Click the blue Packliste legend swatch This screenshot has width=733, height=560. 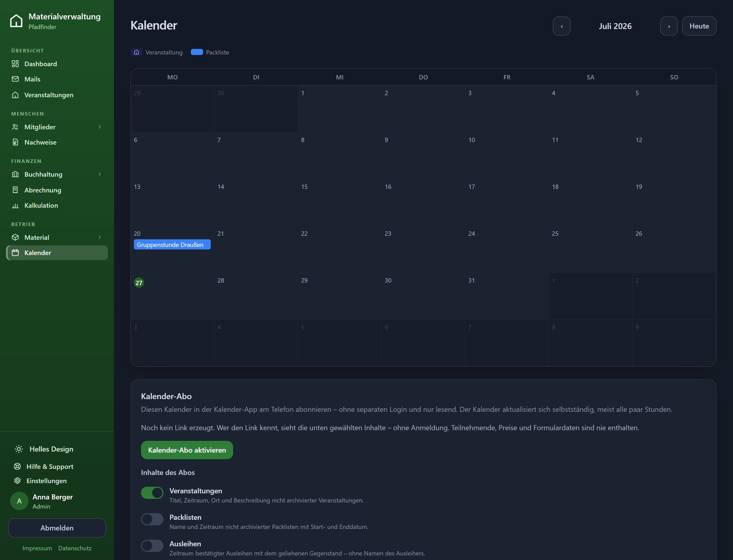click(x=197, y=52)
